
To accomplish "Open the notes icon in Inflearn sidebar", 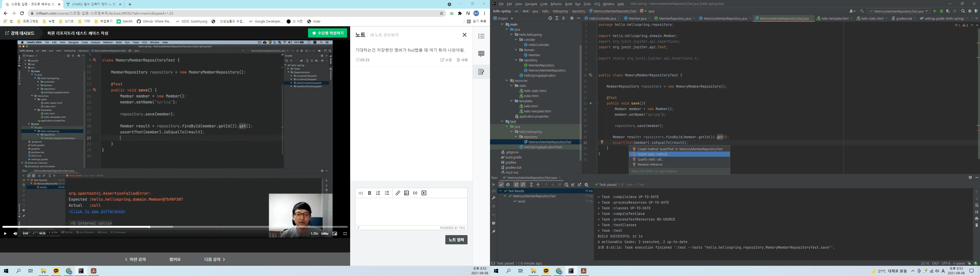I will [481, 72].
